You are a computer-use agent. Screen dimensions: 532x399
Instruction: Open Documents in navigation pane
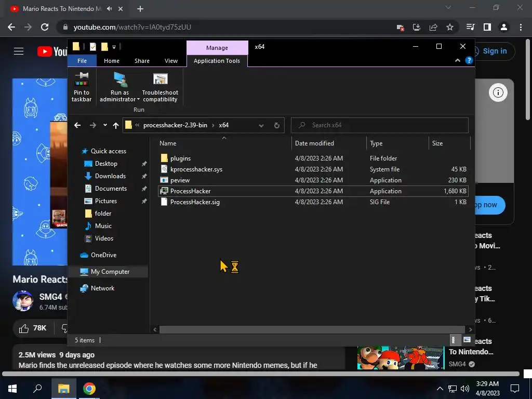tap(111, 189)
